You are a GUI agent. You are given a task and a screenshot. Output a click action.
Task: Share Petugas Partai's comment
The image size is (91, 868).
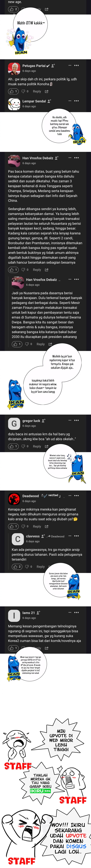point(47,91)
